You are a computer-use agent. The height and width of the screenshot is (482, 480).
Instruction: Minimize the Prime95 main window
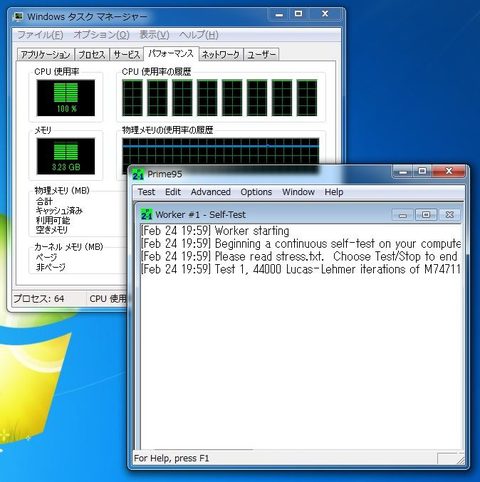[403, 171]
